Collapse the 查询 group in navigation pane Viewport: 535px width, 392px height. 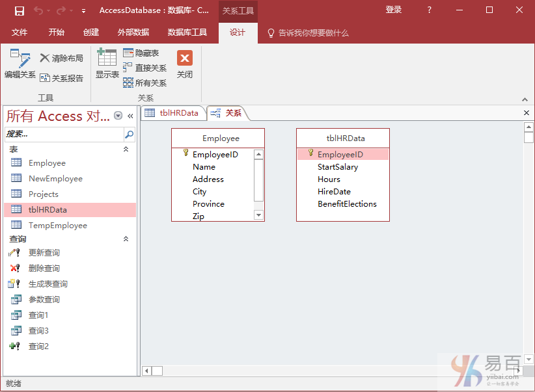pos(126,239)
